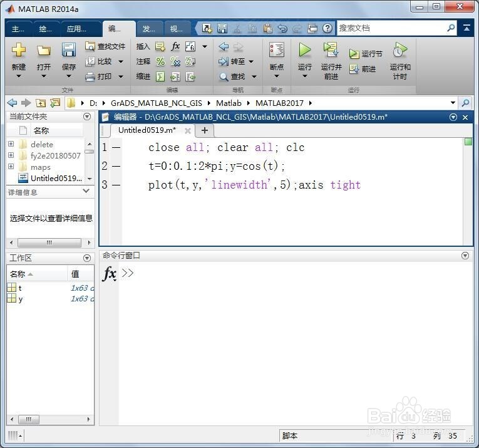Open the Run button dropdown arrow
The image size is (479, 448).
[304, 76]
